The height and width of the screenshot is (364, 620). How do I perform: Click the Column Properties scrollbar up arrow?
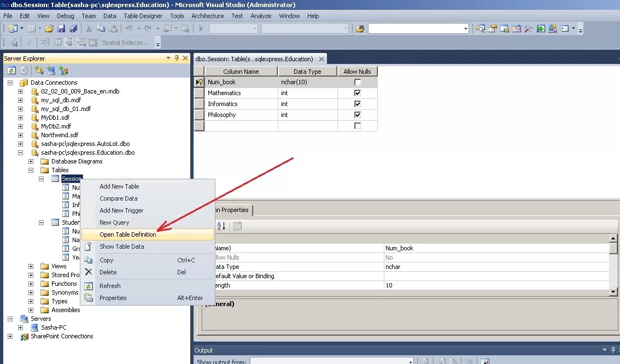coord(613,238)
